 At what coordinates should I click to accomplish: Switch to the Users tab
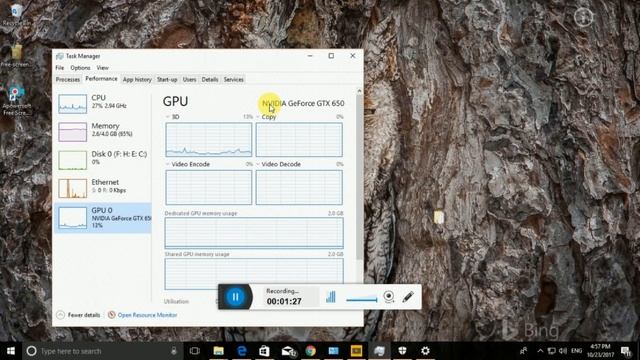(x=189, y=80)
